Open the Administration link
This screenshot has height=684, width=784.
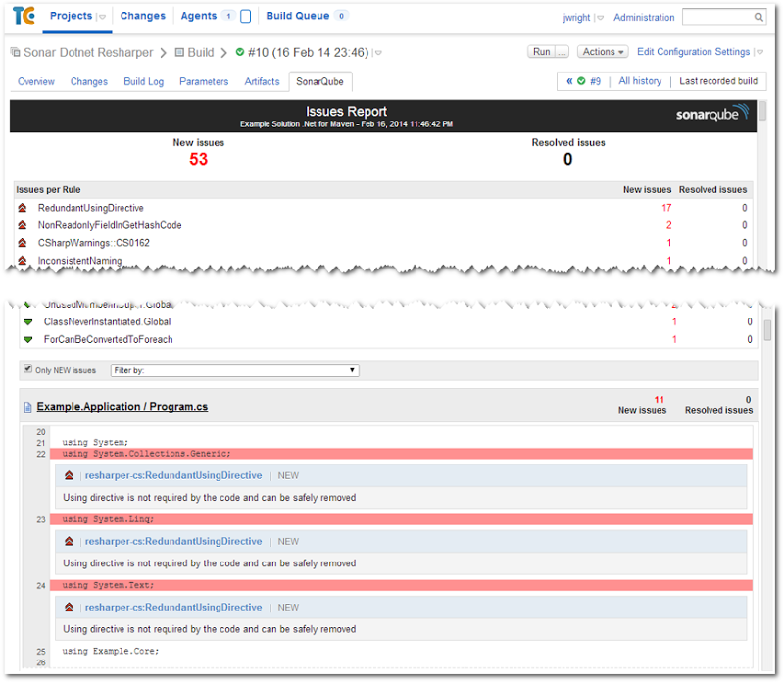click(644, 17)
